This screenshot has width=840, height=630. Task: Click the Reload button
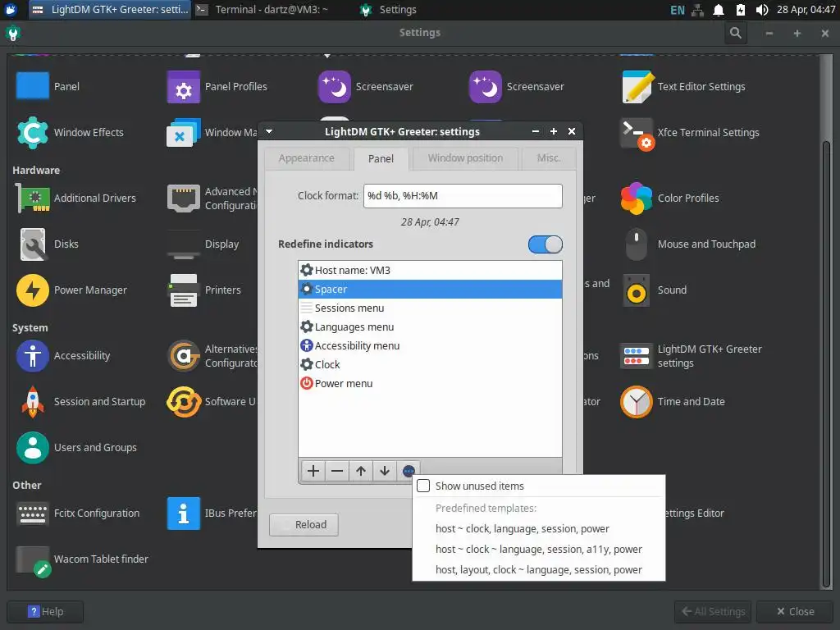(x=304, y=524)
